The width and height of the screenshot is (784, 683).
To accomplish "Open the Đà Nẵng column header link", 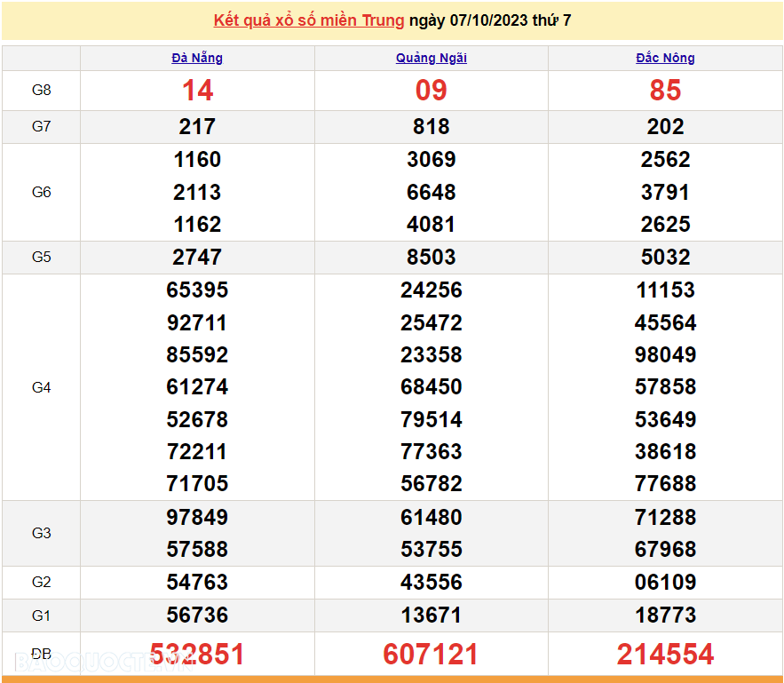I will point(197,58).
